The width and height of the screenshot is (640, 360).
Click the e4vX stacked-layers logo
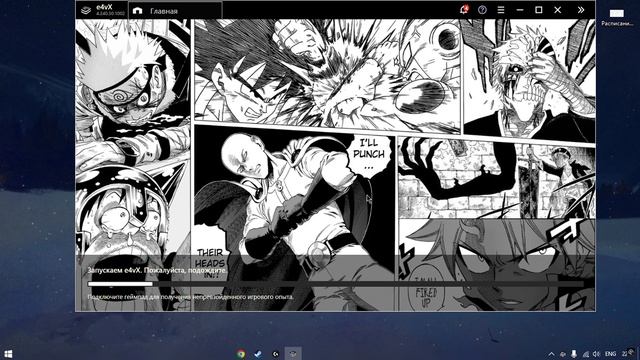coord(86,10)
